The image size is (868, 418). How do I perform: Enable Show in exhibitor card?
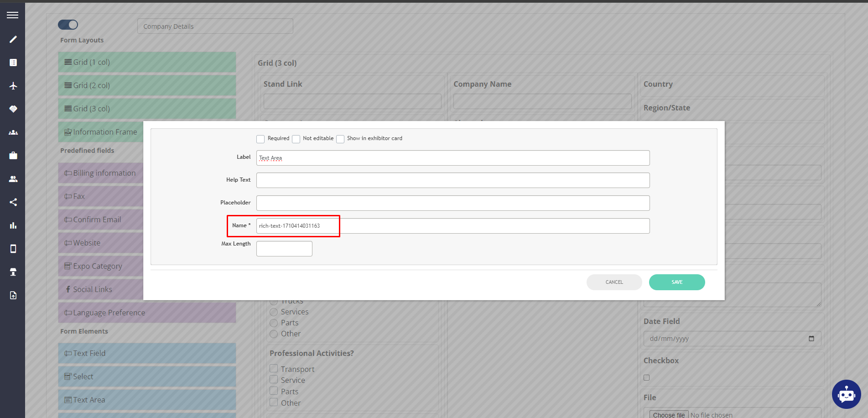(340, 139)
